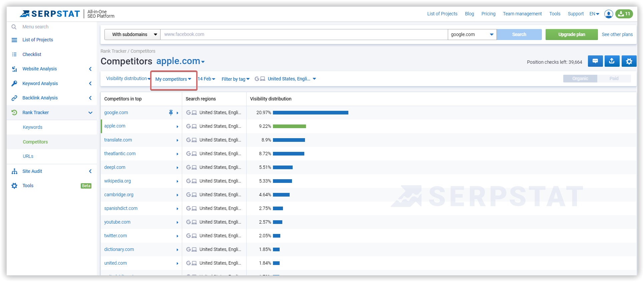Open Blog in the top navigation

[x=469, y=14]
